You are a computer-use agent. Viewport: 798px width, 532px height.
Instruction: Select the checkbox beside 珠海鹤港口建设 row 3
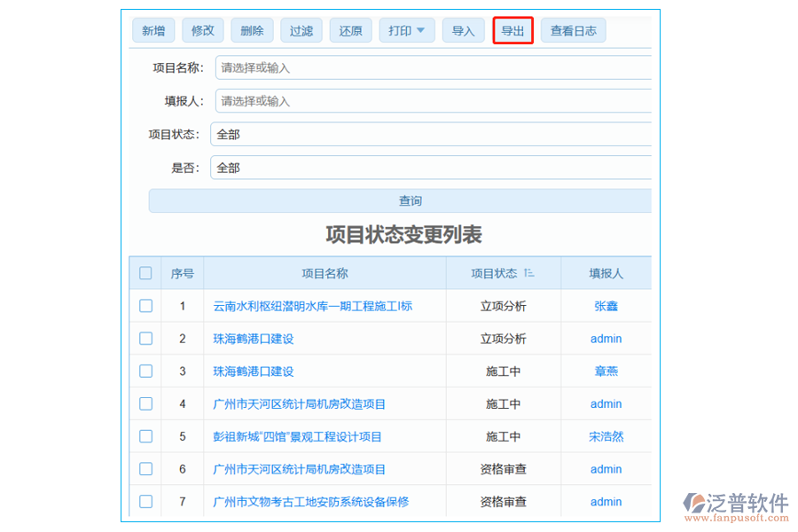(145, 371)
